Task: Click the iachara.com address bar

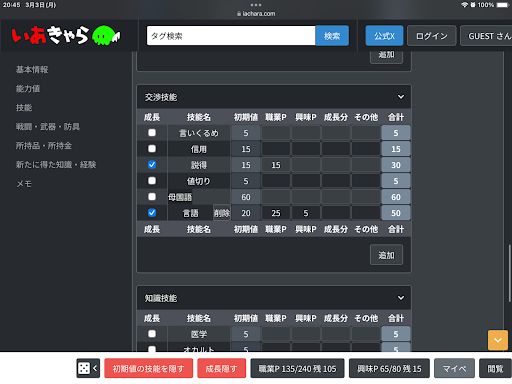Action: [x=256, y=14]
